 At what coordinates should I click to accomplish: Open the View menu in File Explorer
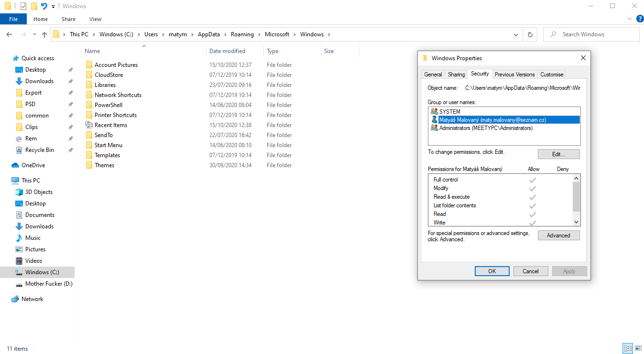95,19
